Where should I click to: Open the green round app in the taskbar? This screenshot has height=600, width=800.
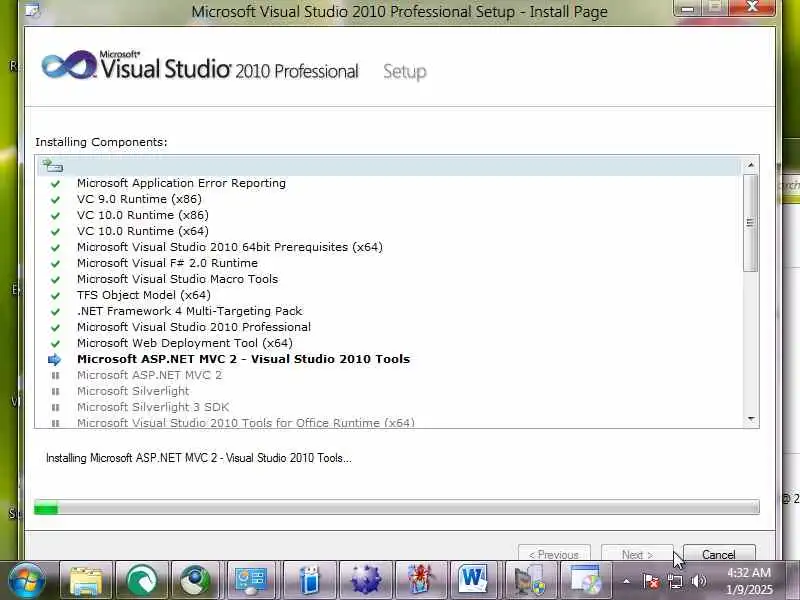pos(142,580)
